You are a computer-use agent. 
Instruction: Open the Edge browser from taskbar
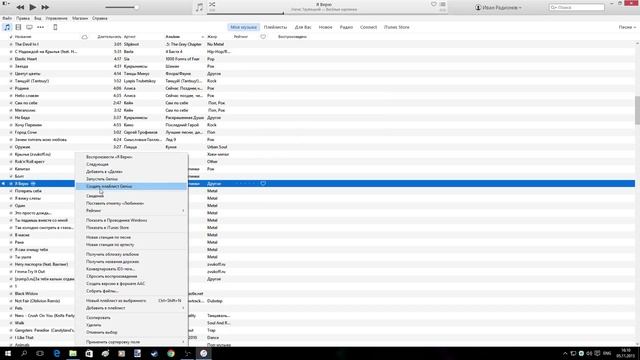click(57, 353)
